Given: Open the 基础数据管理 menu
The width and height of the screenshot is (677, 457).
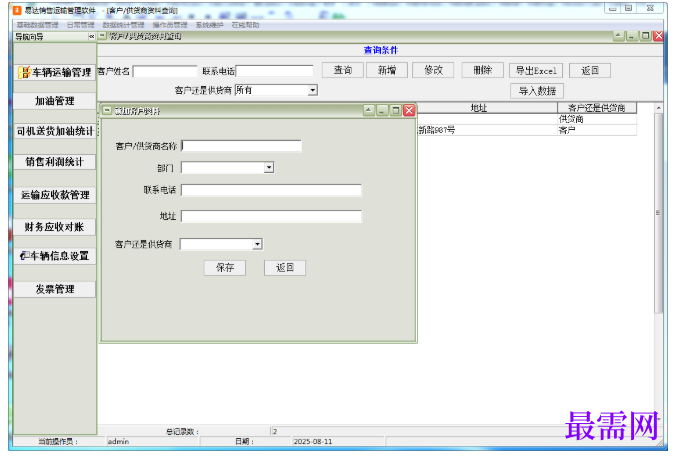Looking at the screenshot, I should 37,25.
